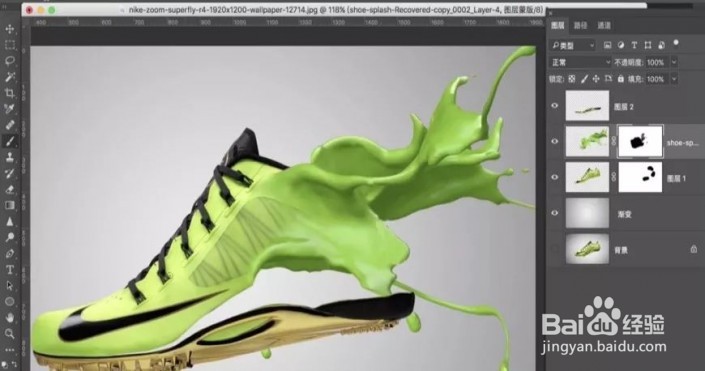This screenshot has height=371, width=705.
Task: Toggle the layer filter on/off switch
Action: coord(675,43)
